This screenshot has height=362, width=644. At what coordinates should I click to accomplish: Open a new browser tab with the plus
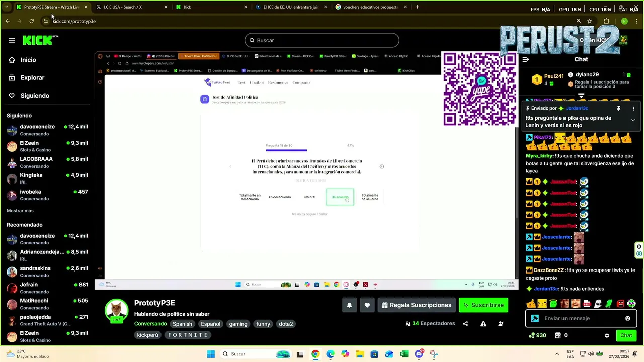pos(417,7)
